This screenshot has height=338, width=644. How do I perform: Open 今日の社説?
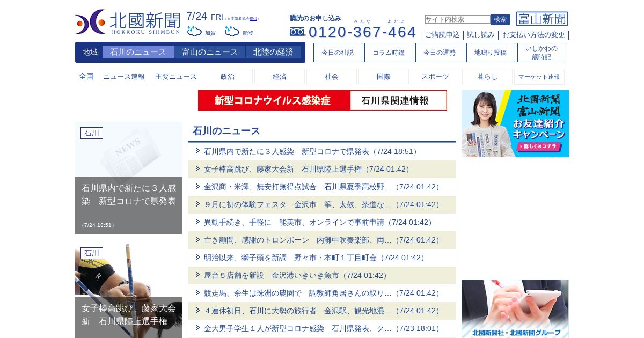338,53
